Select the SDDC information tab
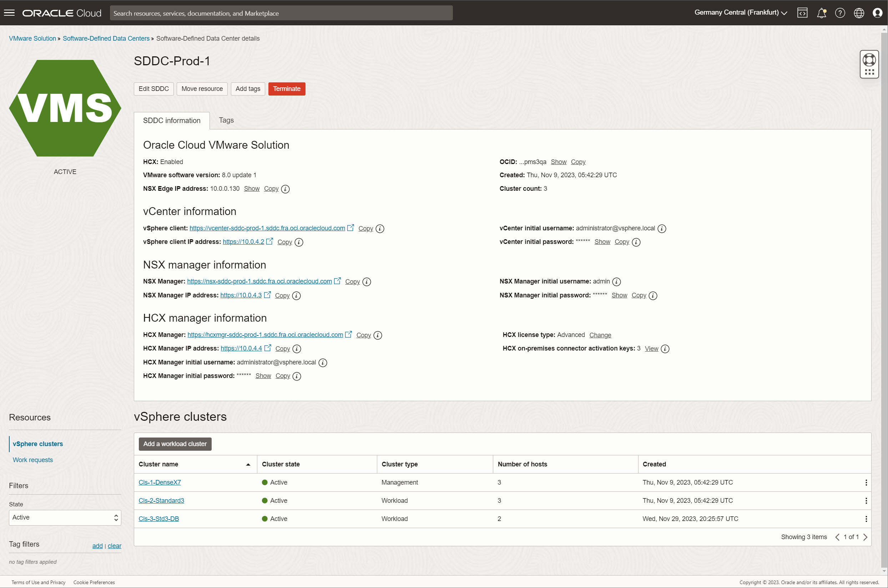Screen dimensions: 888x588 (x=171, y=119)
